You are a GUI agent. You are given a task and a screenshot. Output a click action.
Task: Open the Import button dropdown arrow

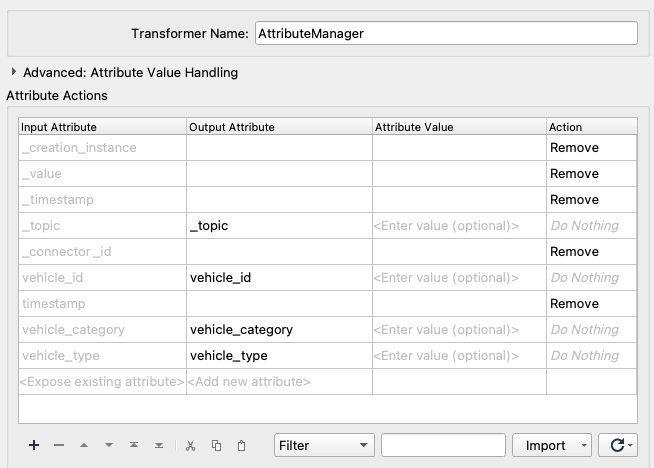coord(584,445)
